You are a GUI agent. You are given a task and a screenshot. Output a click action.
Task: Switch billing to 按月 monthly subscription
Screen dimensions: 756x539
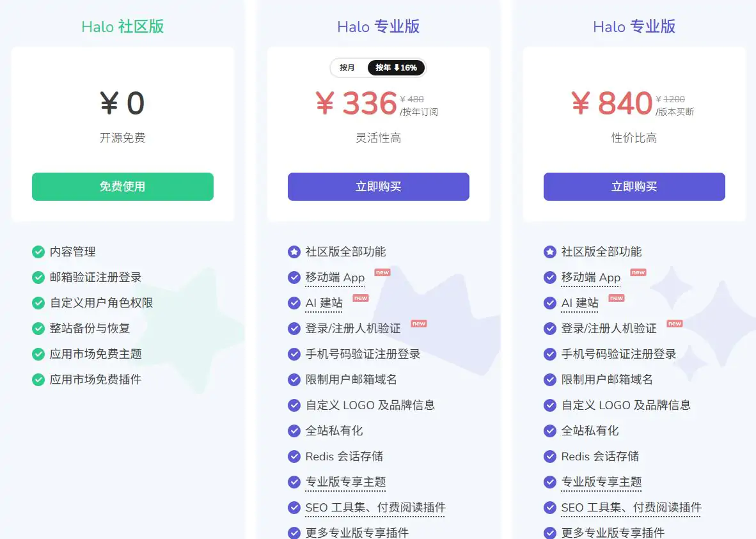[347, 67]
